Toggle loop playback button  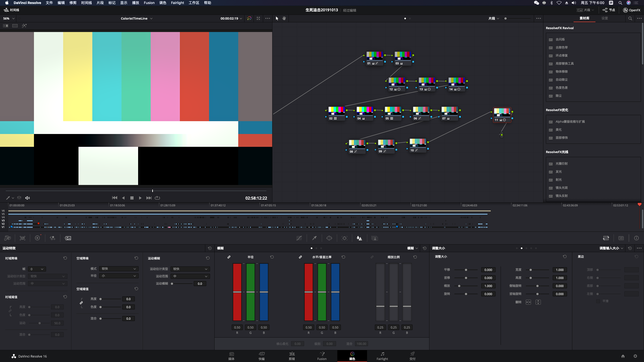[x=157, y=198]
